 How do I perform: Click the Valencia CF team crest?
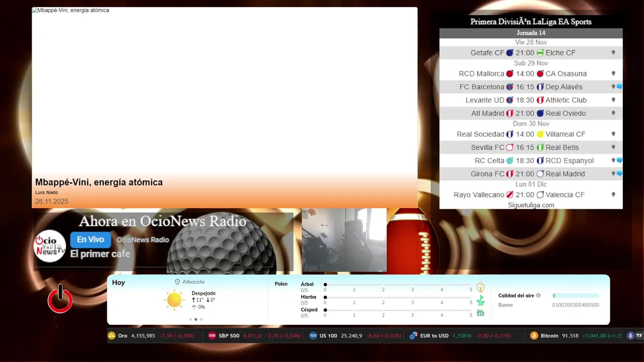coord(540,195)
